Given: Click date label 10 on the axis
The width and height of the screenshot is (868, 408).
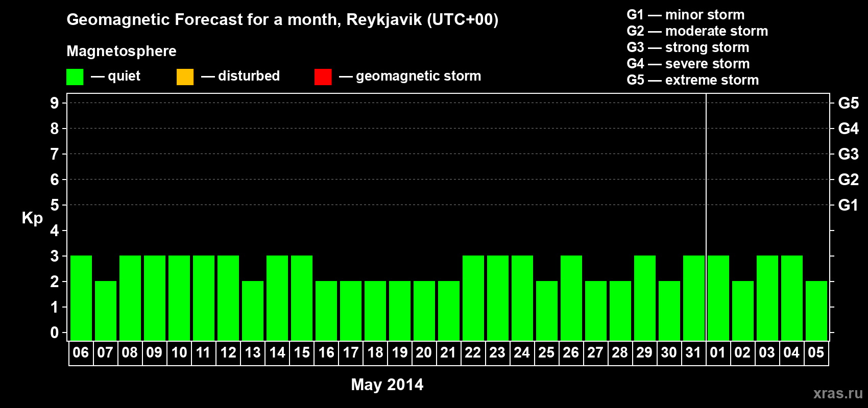Looking at the screenshot, I should click(x=179, y=352).
